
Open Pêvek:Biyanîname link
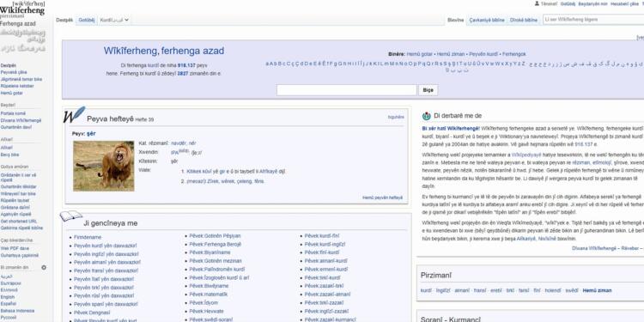(x=210, y=252)
